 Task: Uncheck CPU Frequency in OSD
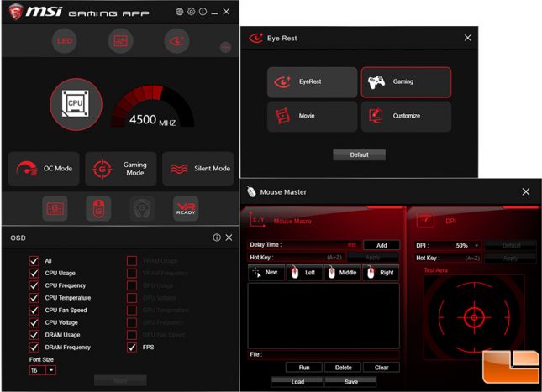click(x=34, y=285)
